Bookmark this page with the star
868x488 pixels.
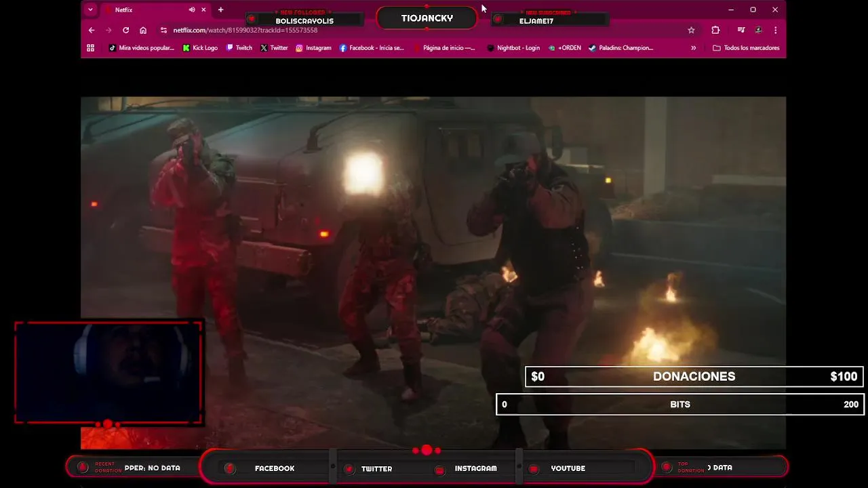691,30
